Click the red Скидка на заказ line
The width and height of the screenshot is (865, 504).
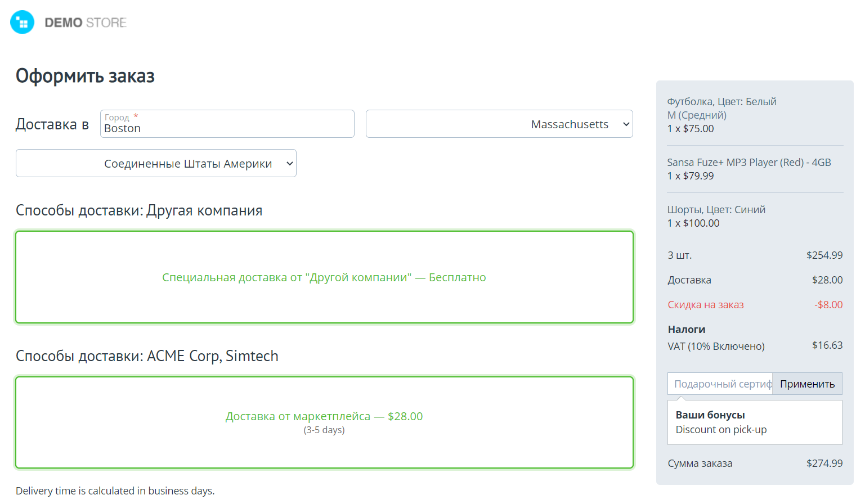coord(706,305)
